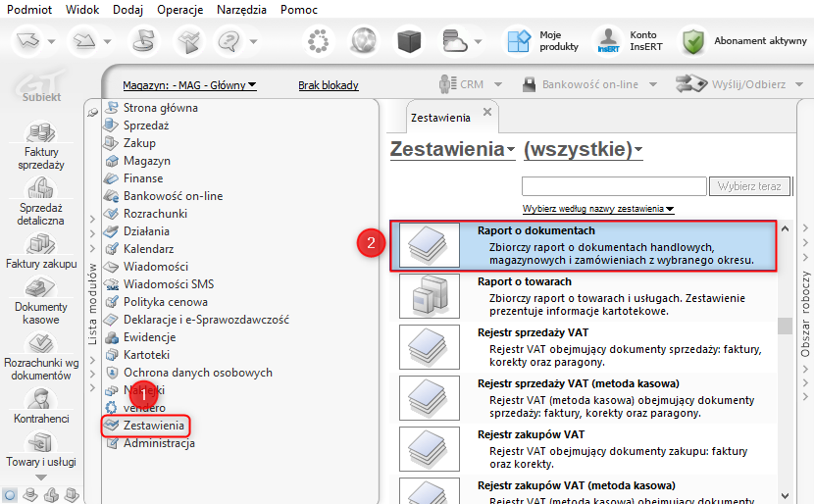814x504 pixels.
Task: Click the speech bubble help icon
Action: pos(229,41)
